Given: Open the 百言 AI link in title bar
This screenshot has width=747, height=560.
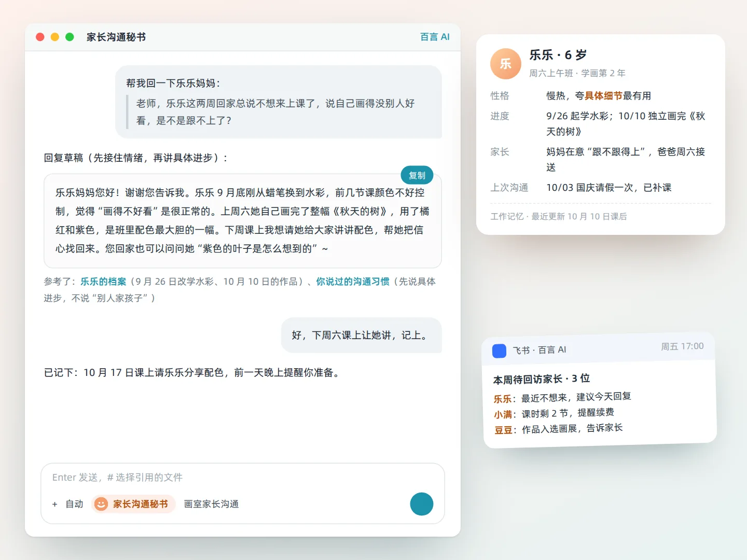Looking at the screenshot, I should click(x=435, y=37).
